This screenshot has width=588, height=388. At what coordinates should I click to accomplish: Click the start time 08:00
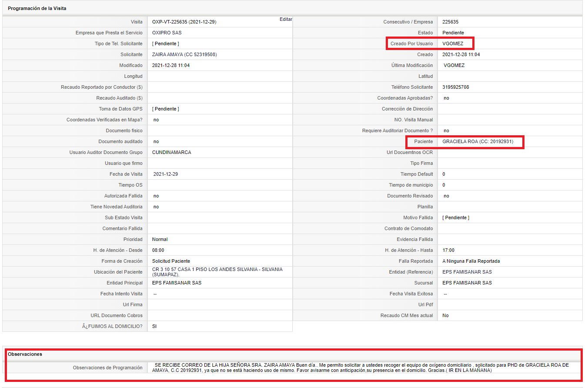coord(158,250)
